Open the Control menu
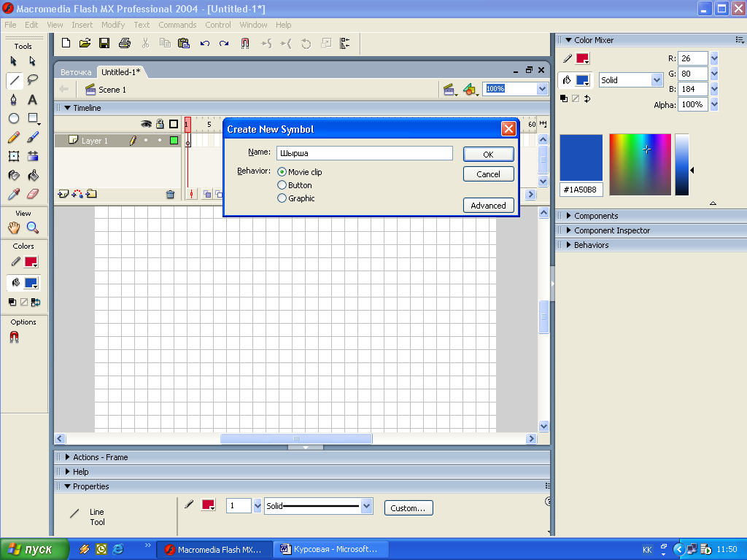 tap(217, 25)
